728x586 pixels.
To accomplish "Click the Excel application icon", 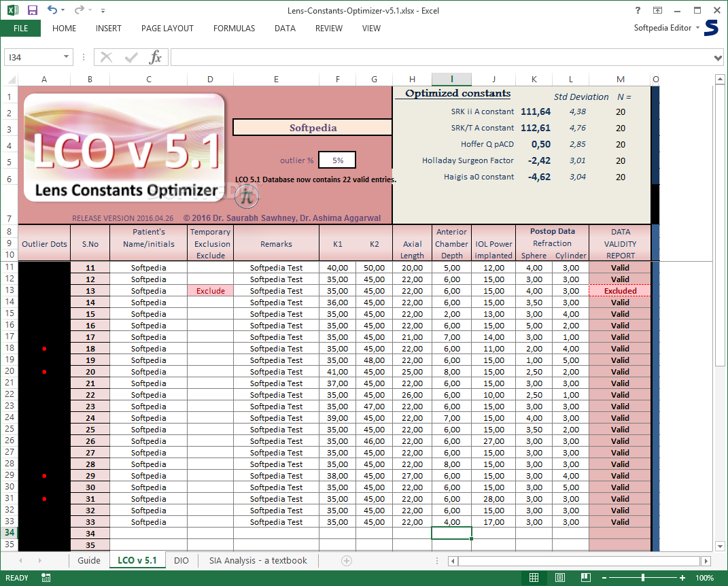I will 13,10.
